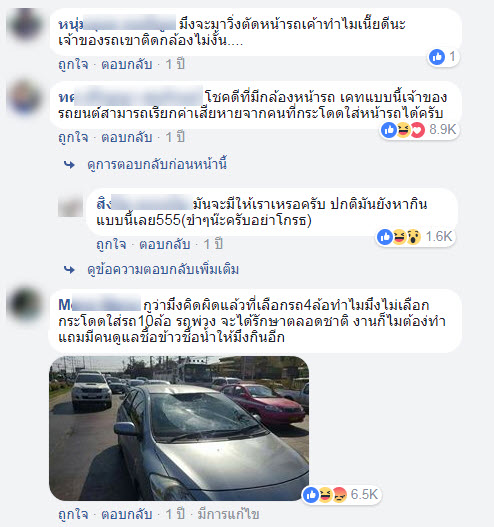
Task: Click the heart reaction icon beside 8.9K
Action: (x=418, y=130)
